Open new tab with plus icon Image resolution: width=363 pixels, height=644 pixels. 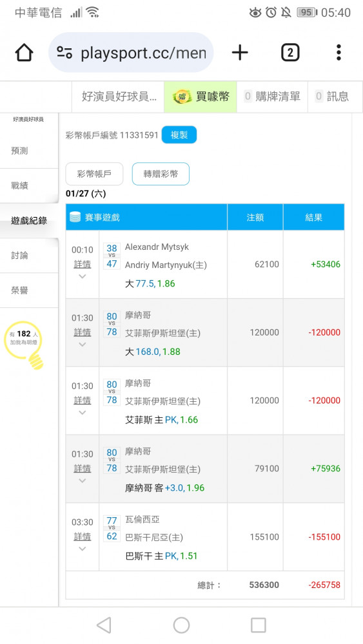pos(240,53)
